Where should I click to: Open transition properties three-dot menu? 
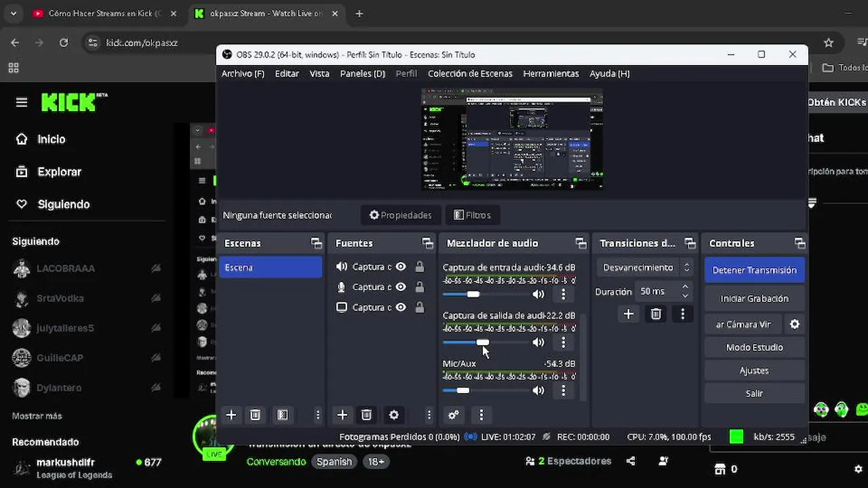click(x=683, y=314)
